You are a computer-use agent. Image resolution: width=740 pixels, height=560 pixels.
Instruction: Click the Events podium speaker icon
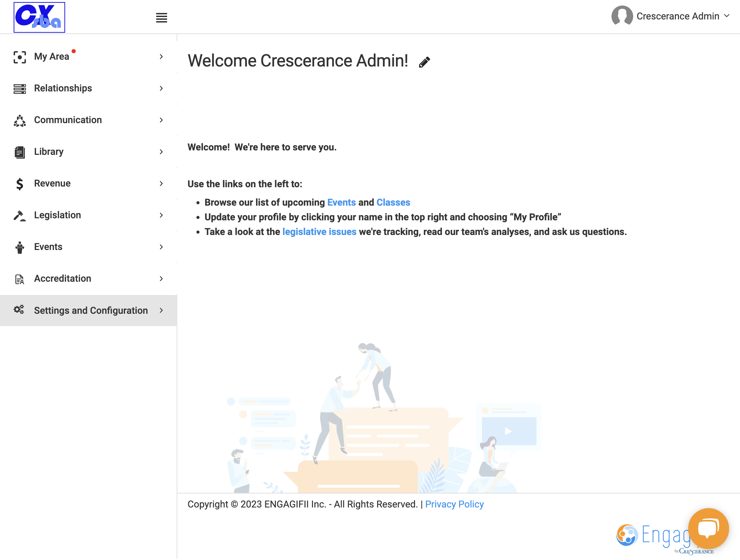coord(20,247)
